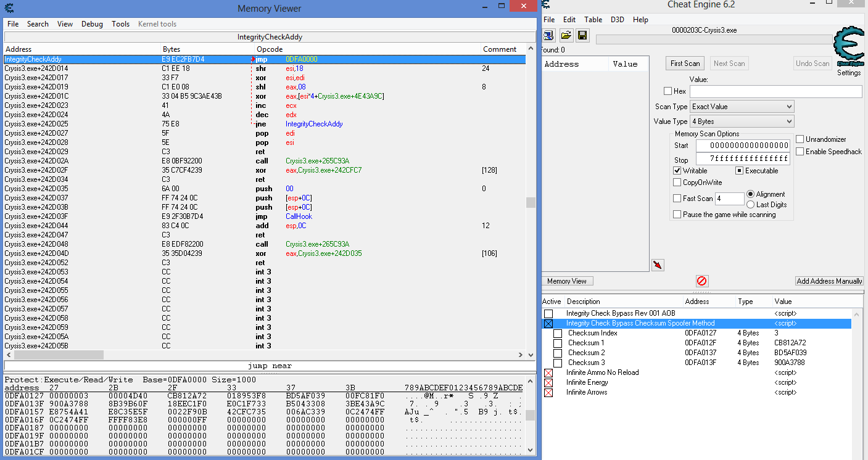Open the File menu in Memory Viewer
The height and width of the screenshot is (460, 868).
(x=13, y=24)
